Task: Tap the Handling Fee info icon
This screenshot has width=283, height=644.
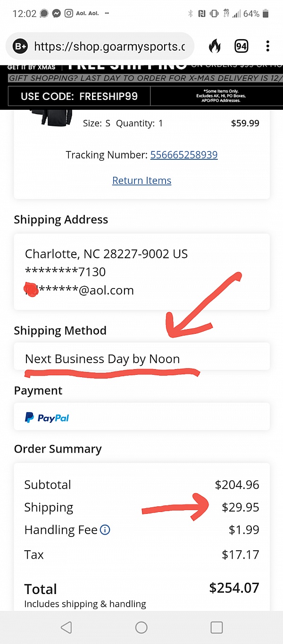Action: click(105, 530)
